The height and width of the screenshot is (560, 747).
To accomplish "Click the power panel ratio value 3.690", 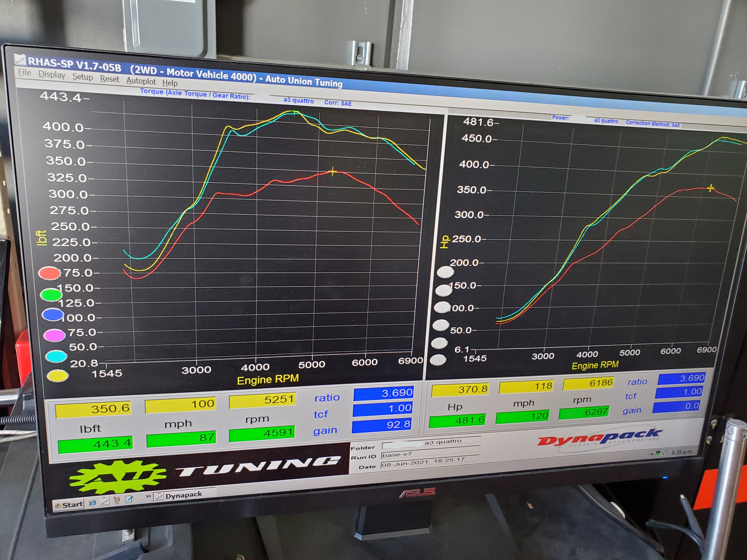I will pyautogui.click(x=681, y=378).
